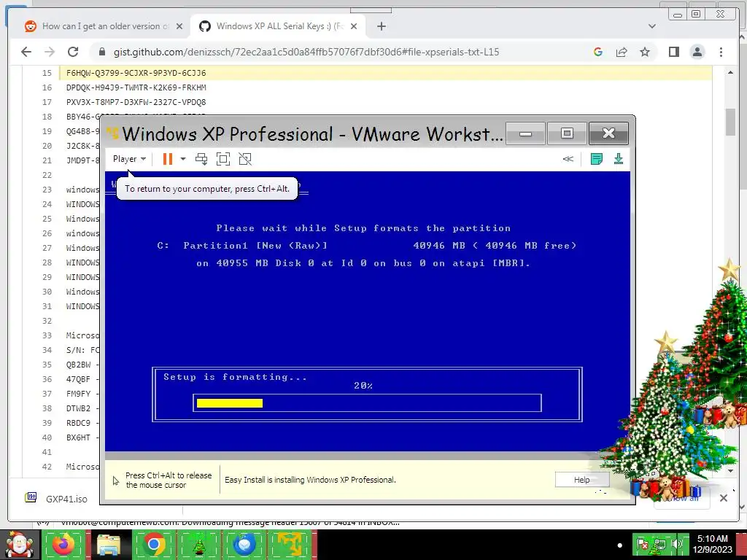This screenshot has height=560, width=747.
Task: Open File Explorer from the taskbar
Action: point(109,545)
